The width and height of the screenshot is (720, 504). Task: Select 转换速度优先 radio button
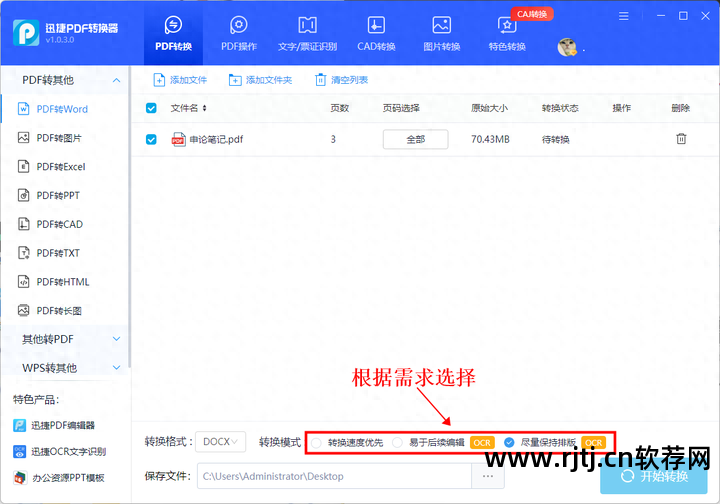(316, 443)
